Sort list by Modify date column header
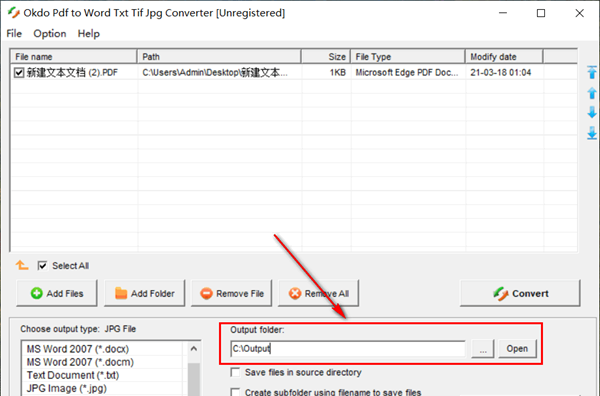Image resolution: width=600 pixels, height=396 pixels. 504,57
